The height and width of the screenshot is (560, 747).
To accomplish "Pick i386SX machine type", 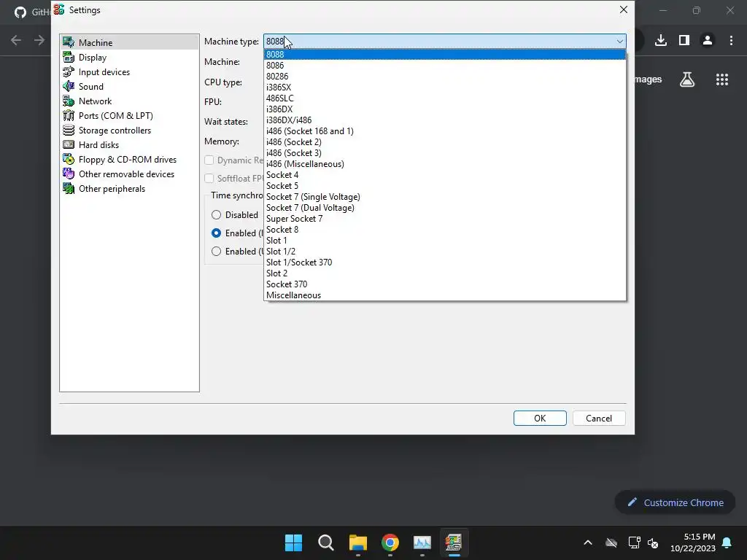I will click(x=444, y=87).
